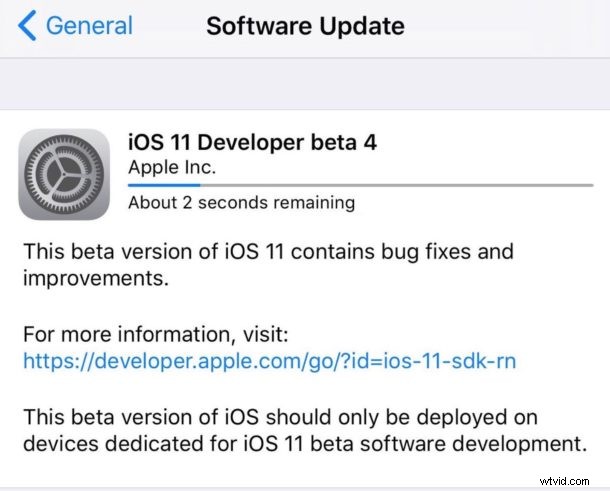Open the developer.apple.com release notes link
The width and height of the screenshot is (610, 491).
click(x=270, y=361)
